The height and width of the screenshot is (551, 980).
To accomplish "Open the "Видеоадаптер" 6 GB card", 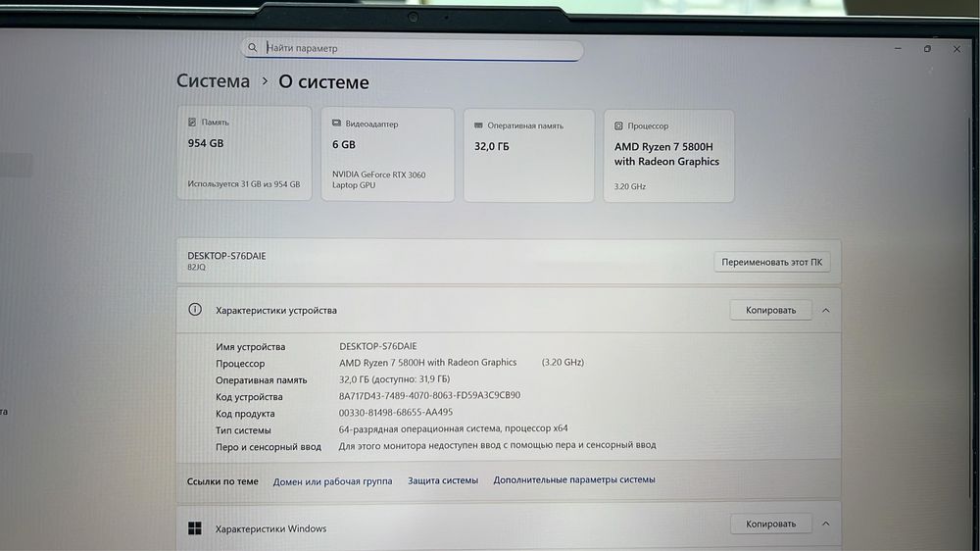I will [x=387, y=155].
